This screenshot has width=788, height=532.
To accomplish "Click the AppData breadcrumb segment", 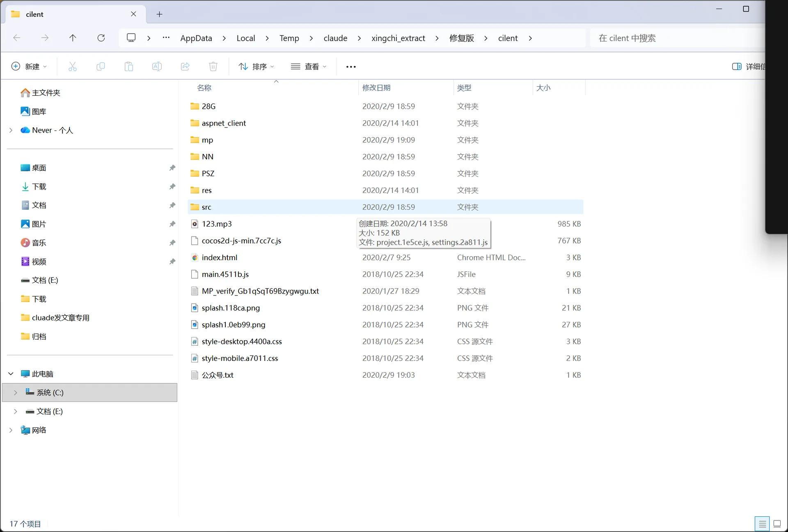I will (196, 38).
